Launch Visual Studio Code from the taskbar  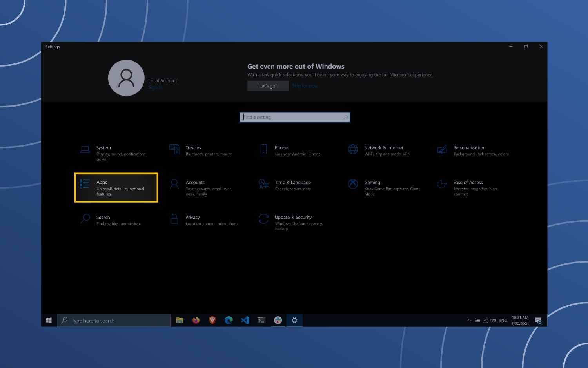pos(245,320)
